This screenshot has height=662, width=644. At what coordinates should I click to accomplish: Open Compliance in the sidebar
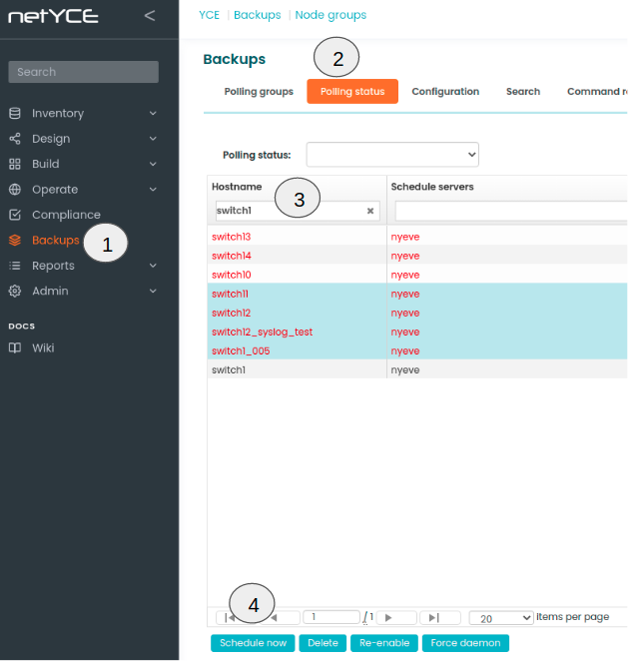[x=66, y=215]
